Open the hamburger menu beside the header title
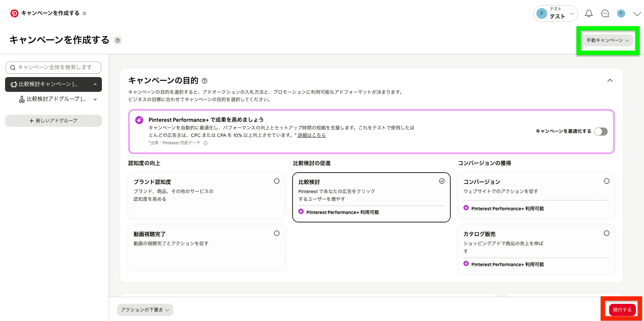This screenshot has width=644, height=321. point(84,13)
